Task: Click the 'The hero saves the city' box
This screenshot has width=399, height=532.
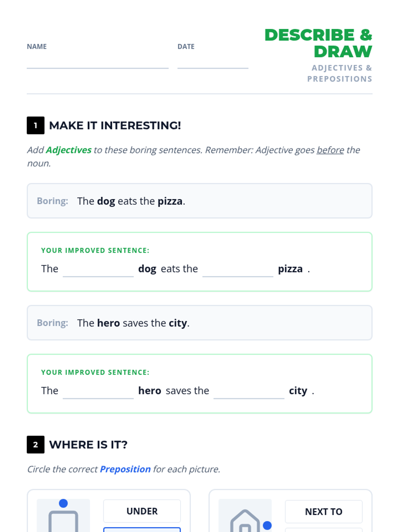Action: tap(199, 323)
